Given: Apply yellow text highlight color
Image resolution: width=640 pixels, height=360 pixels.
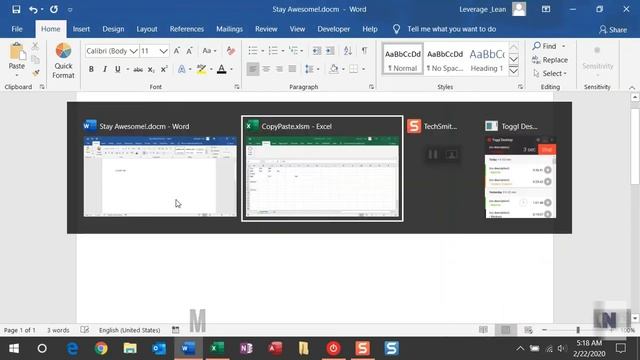Looking at the screenshot, I should click(x=201, y=69).
